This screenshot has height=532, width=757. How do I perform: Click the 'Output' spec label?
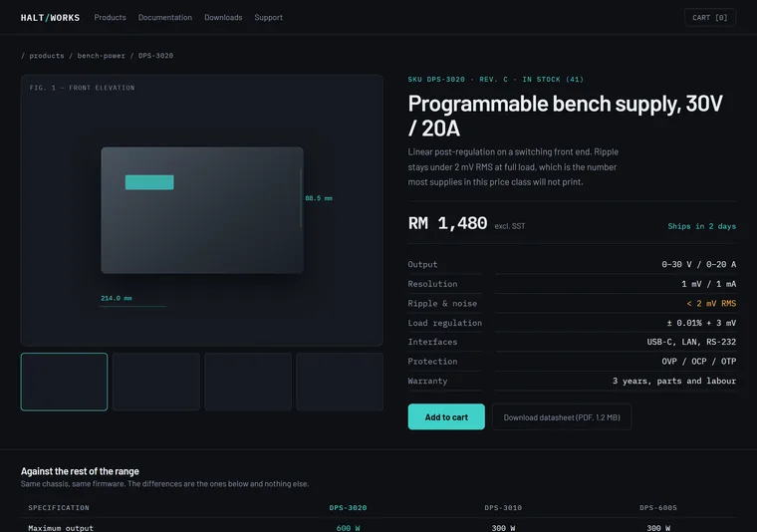(422, 265)
